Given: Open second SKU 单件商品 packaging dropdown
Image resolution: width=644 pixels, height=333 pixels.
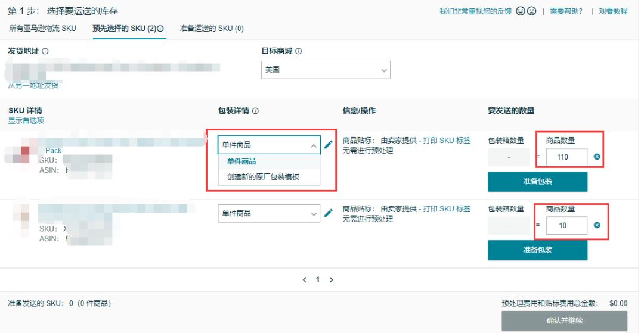Looking at the screenshot, I should tap(269, 213).
